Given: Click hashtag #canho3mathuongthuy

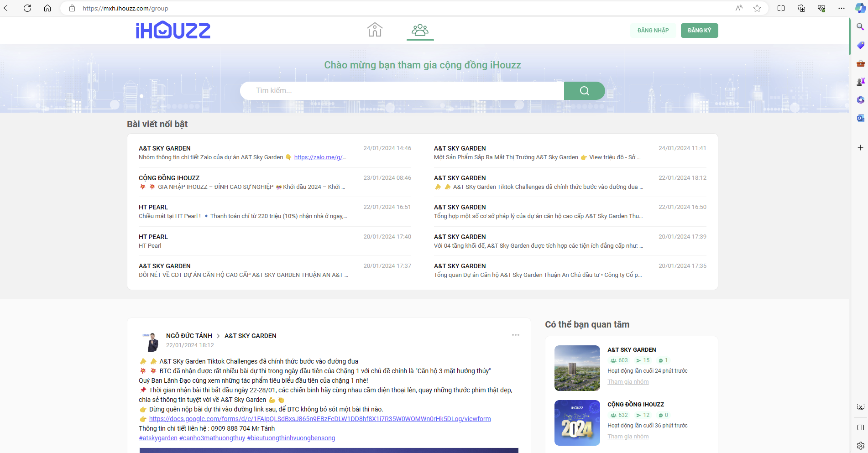Looking at the screenshot, I should pyautogui.click(x=212, y=438).
